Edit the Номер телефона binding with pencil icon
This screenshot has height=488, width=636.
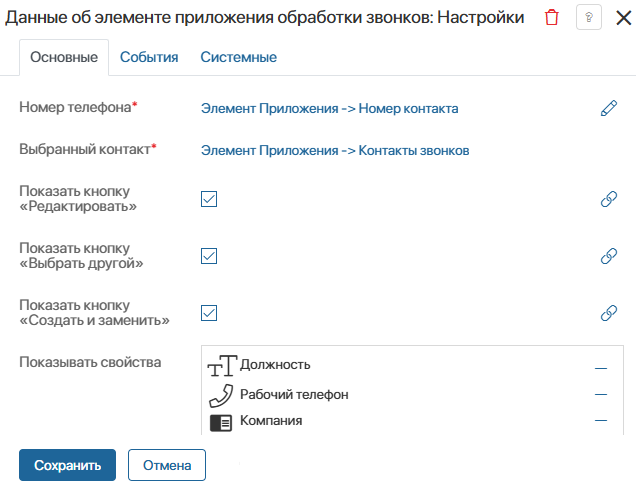(x=609, y=108)
